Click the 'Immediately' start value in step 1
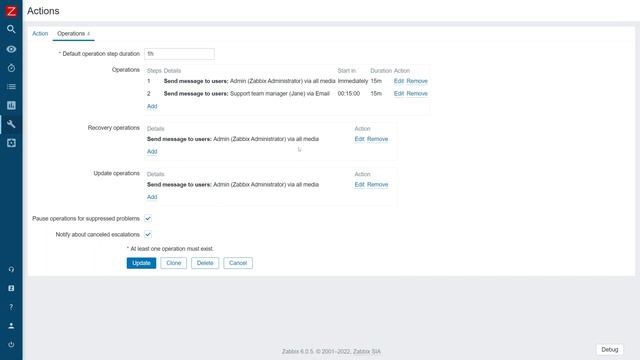 pyautogui.click(x=353, y=81)
